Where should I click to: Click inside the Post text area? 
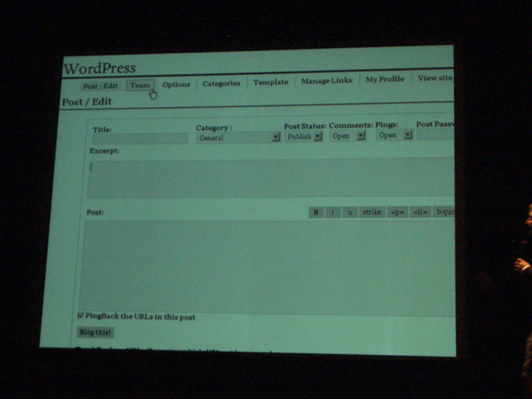[267, 268]
